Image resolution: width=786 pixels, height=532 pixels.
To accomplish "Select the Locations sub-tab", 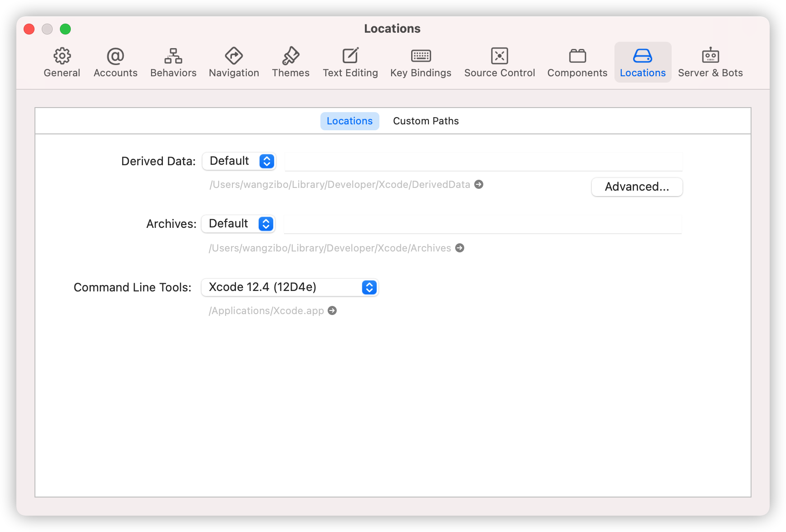I will click(349, 121).
